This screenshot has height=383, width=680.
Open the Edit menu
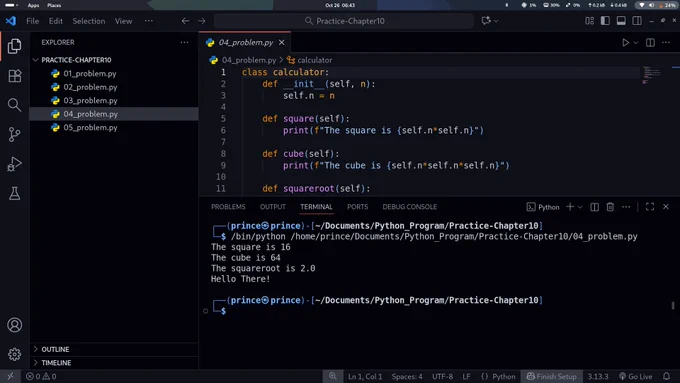[x=56, y=21]
